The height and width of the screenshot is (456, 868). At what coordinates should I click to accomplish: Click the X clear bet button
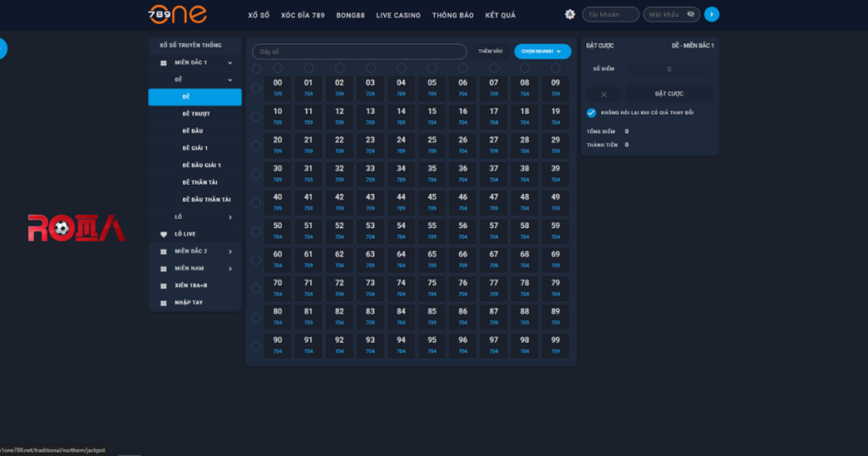click(x=604, y=94)
